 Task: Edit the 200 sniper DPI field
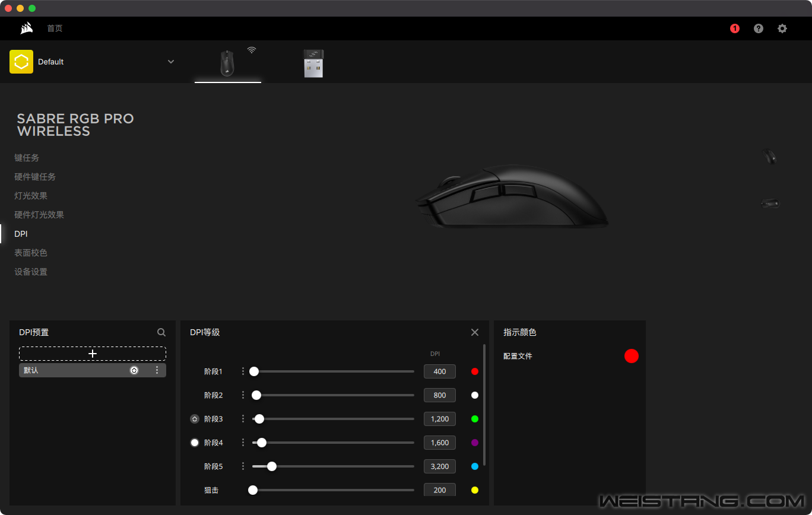tap(440, 490)
